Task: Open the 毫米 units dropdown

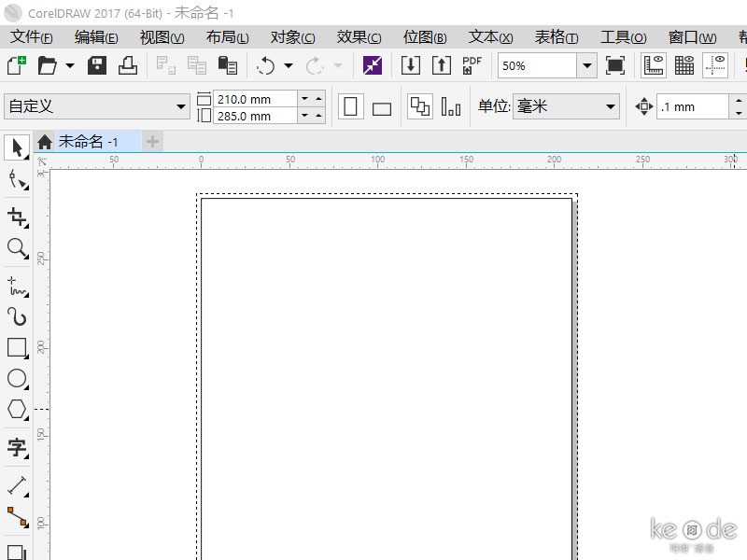Action: tap(610, 106)
